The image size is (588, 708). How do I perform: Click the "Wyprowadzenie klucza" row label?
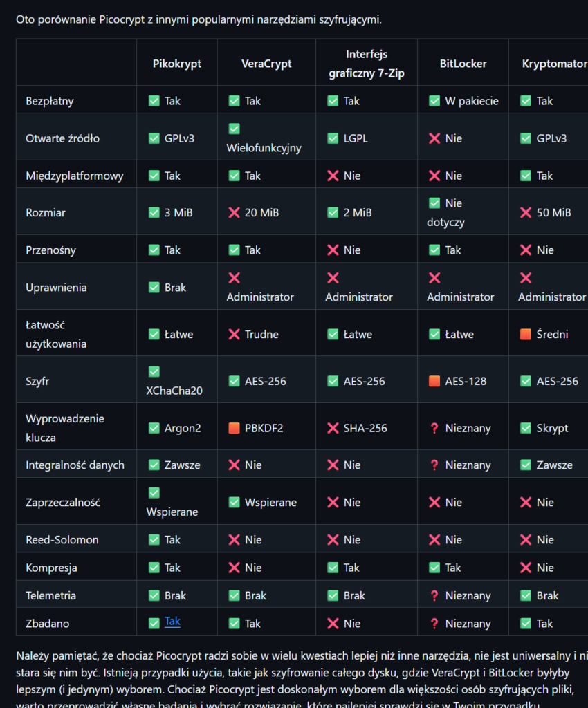(65, 428)
